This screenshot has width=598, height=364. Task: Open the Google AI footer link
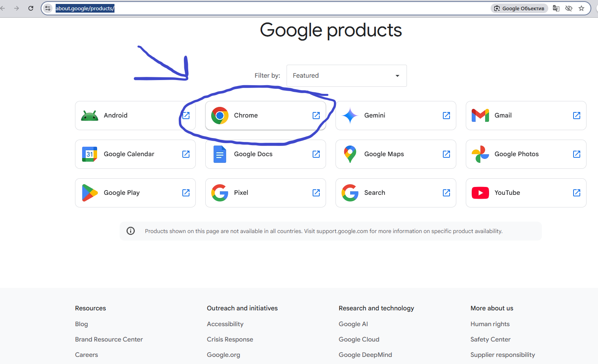353,324
